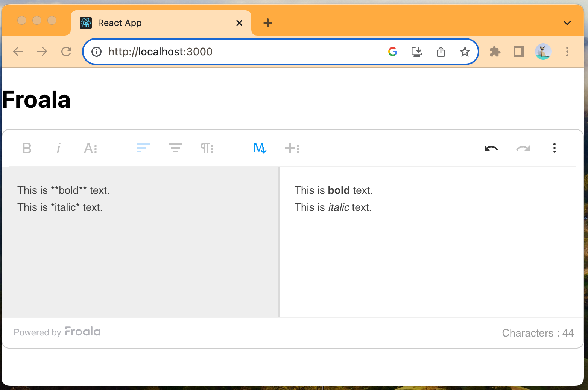Bookmark the page with the star
This screenshot has width=588, height=390.
coord(465,52)
